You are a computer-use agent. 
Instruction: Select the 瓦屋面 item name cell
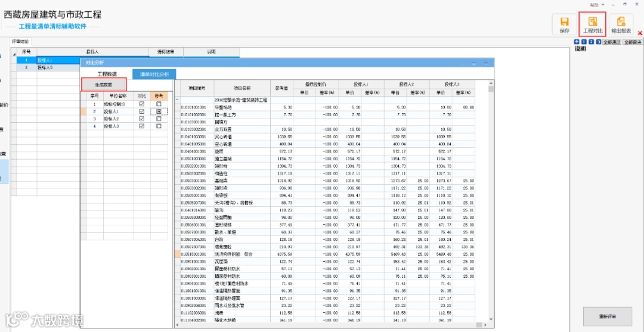(242, 262)
